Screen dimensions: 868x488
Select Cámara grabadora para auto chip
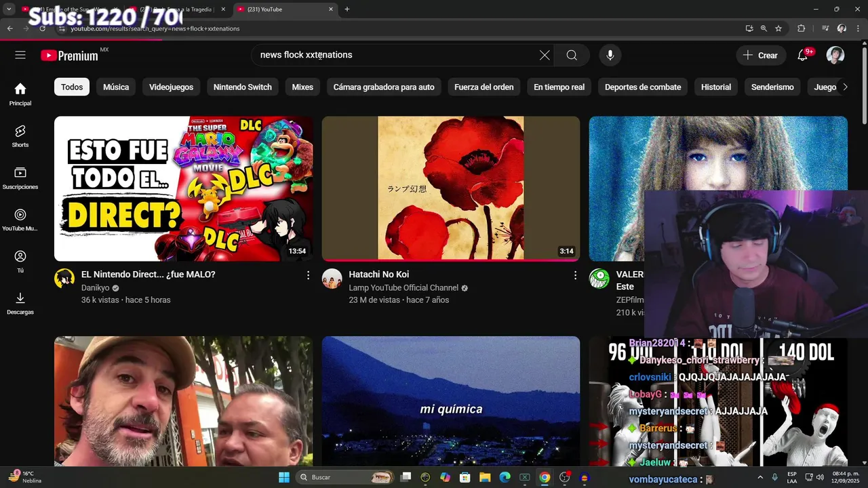click(x=384, y=87)
